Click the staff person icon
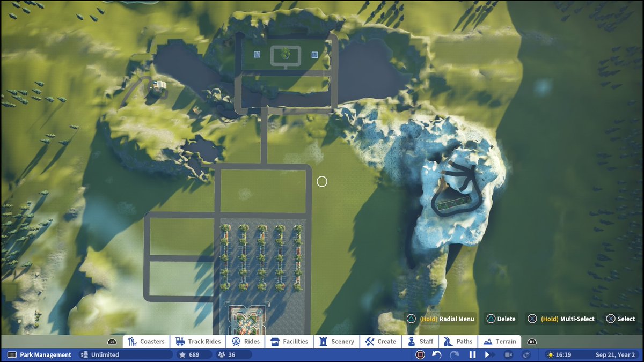The width and height of the screenshot is (644, 362). pos(411,342)
